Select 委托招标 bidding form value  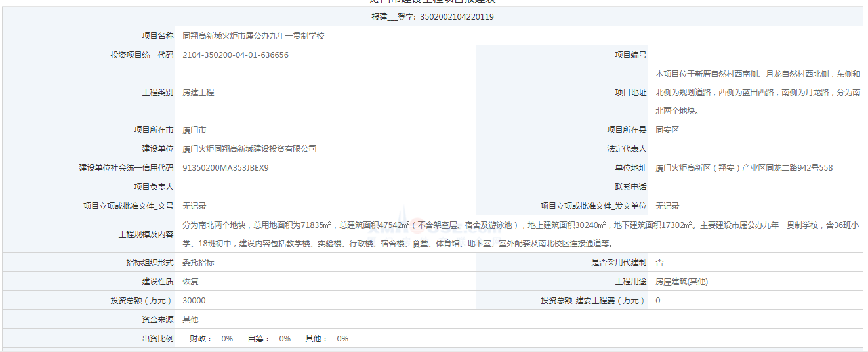click(198, 263)
